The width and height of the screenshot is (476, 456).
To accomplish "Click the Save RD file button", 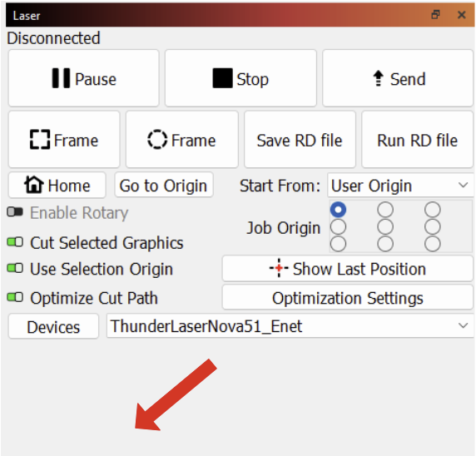I will click(x=300, y=140).
